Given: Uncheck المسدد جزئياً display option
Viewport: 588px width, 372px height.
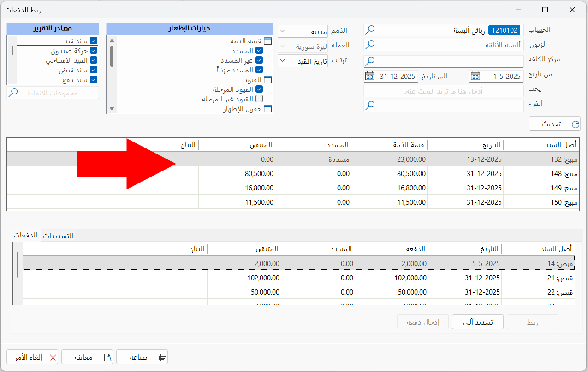Looking at the screenshot, I should click(260, 70).
